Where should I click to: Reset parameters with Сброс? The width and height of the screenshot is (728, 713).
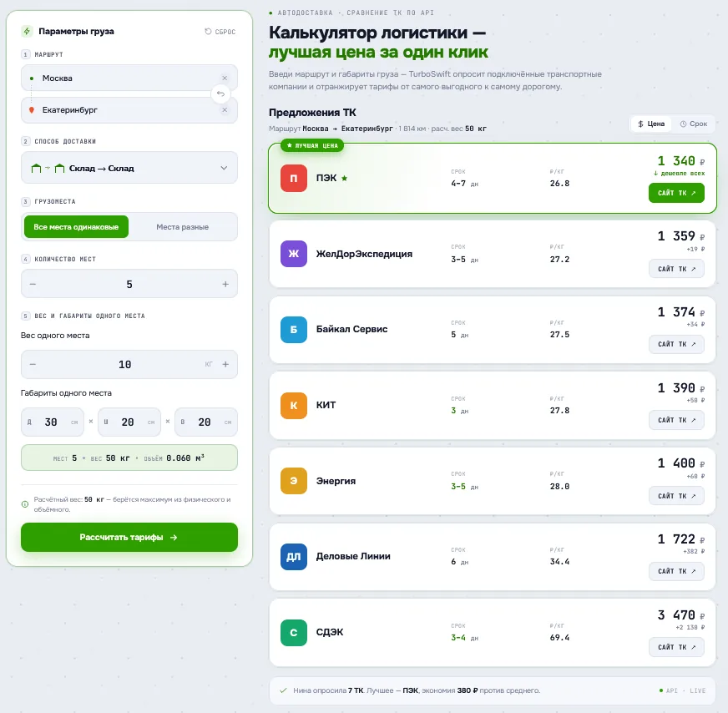tap(220, 32)
